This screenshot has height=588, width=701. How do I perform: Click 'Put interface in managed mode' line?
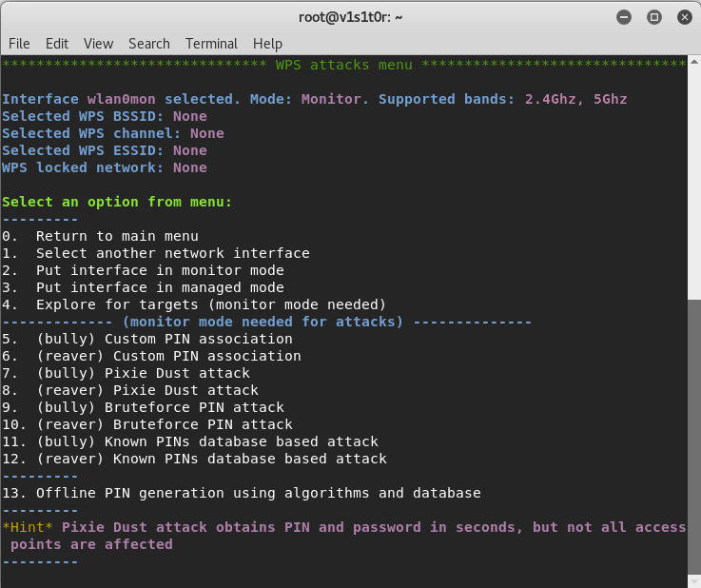coord(160,287)
